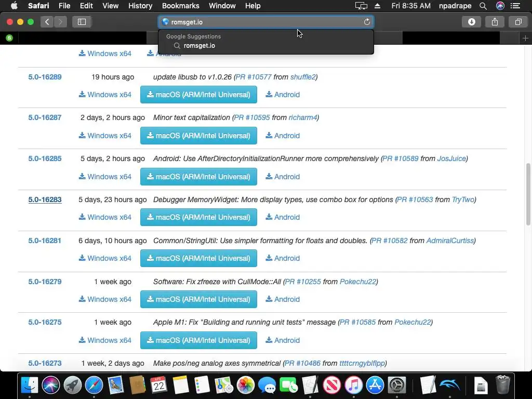Download macOS build for 5.0-16283

(x=198, y=217)
